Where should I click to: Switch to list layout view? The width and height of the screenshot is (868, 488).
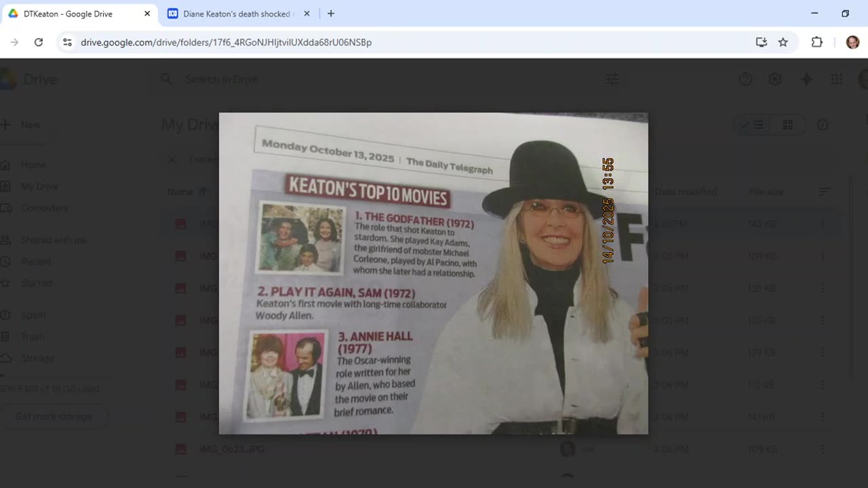pos(752,125)
